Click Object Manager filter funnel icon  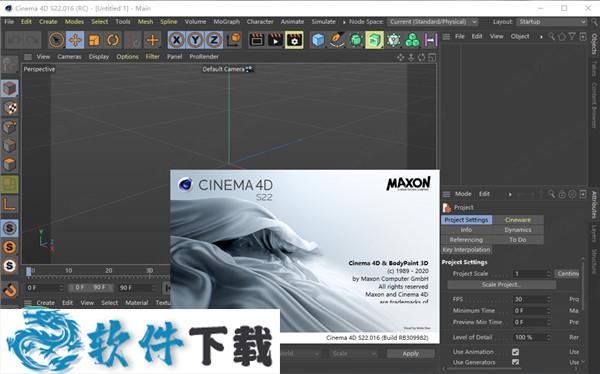click(572, 36)
